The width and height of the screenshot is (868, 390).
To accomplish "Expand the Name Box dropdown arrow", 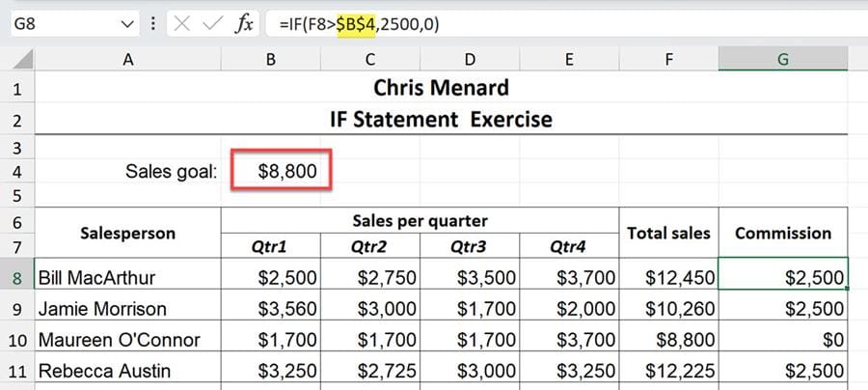I will tap(127, 24).
